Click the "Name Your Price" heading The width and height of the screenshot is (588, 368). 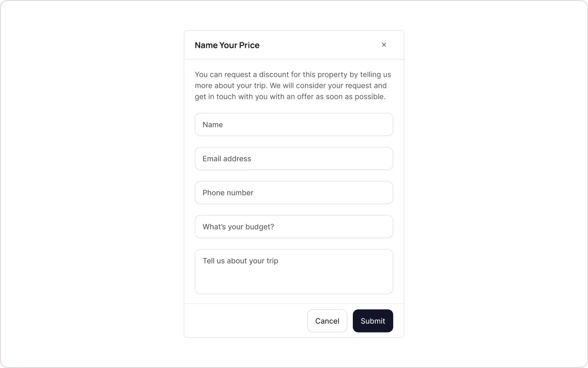[x=227, y=45]
